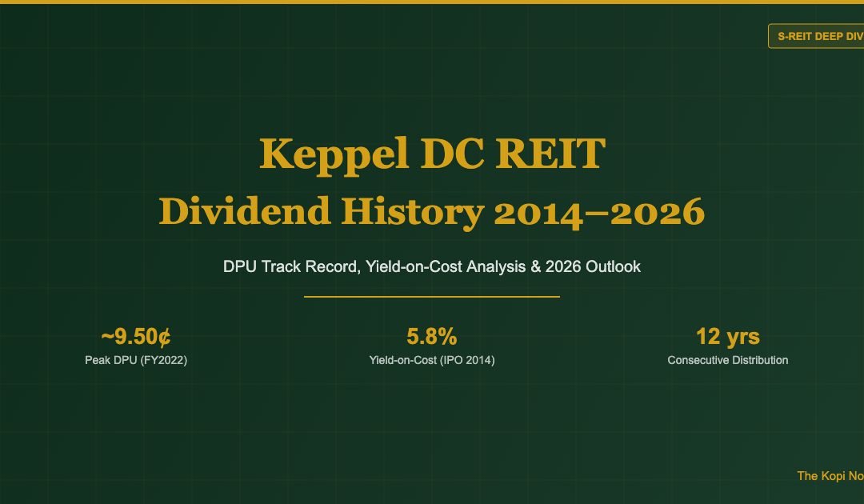The image size is (864, 504).
Task: Click the Yield-on-Cost (IPO 2014) label
Action: tap(432, 360)
